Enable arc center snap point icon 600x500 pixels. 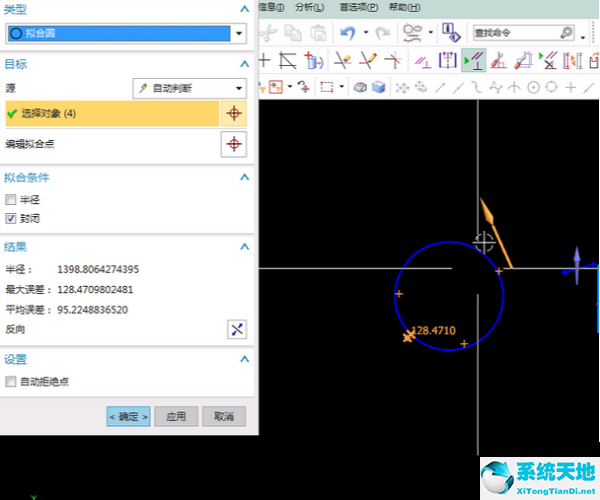pyautogui.click(x=533, y=88)
